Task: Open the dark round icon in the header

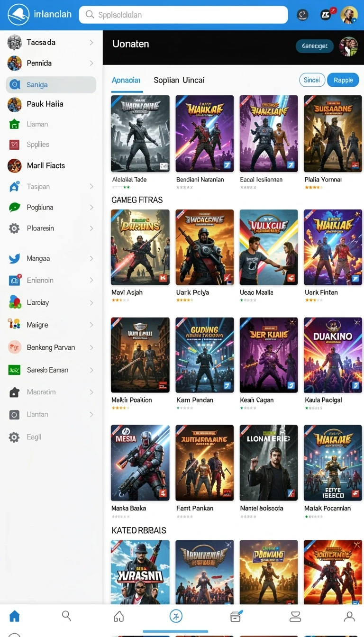Action: [302, 15]
